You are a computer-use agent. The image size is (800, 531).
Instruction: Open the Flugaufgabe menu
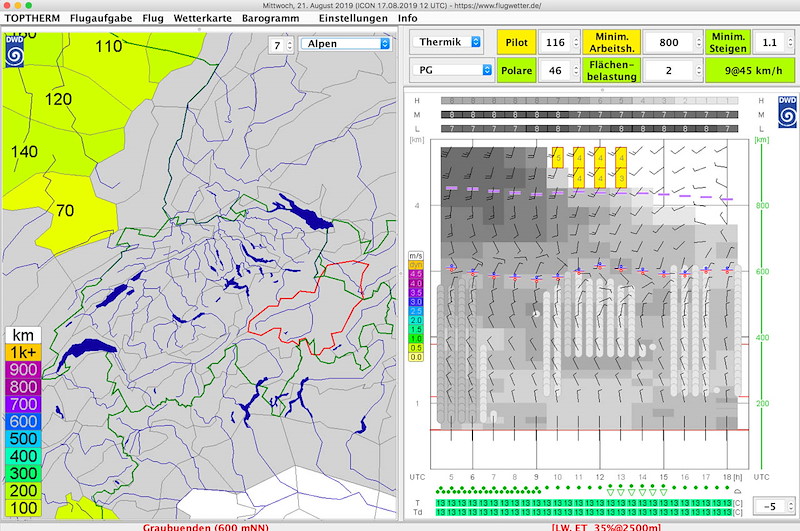(101, 18)
